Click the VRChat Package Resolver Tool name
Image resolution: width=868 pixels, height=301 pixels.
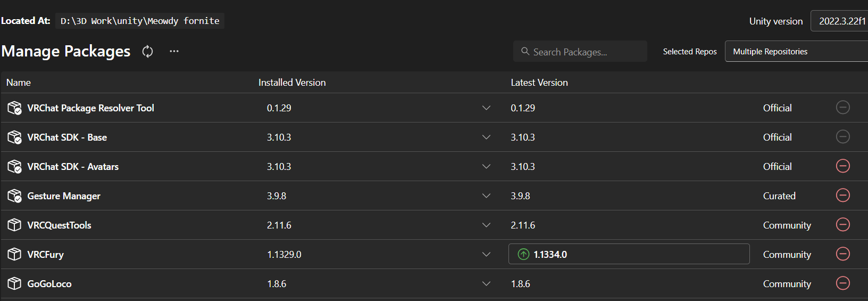click(x=90, y=108)
